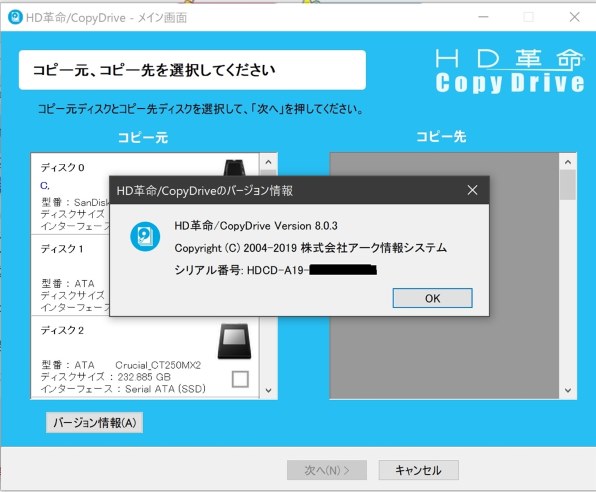This screenshot has height=492, width=596.
Task: Click the コピー先 heading
Action: (441, 136)
